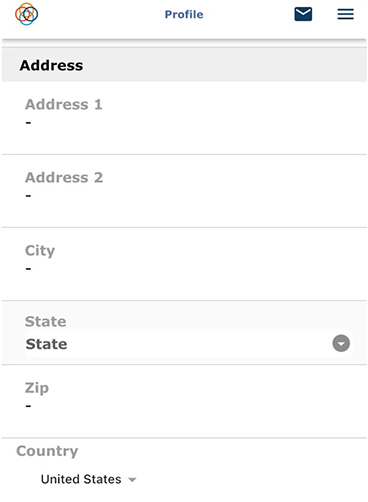
Task: Click the gray State label
Action: pos(45,321)
